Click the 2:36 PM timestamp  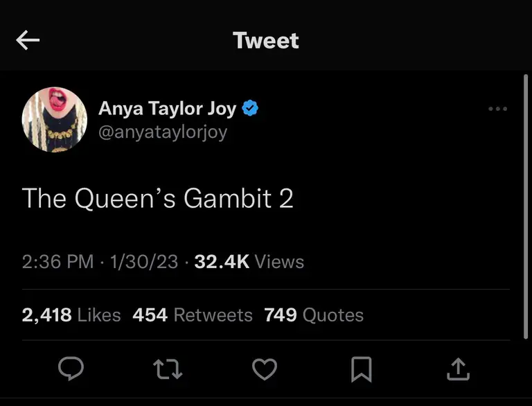tap(57, 262)
